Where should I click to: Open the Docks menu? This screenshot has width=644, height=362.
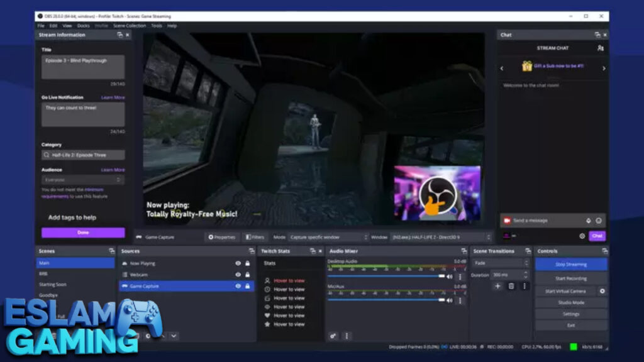(84, 25)
